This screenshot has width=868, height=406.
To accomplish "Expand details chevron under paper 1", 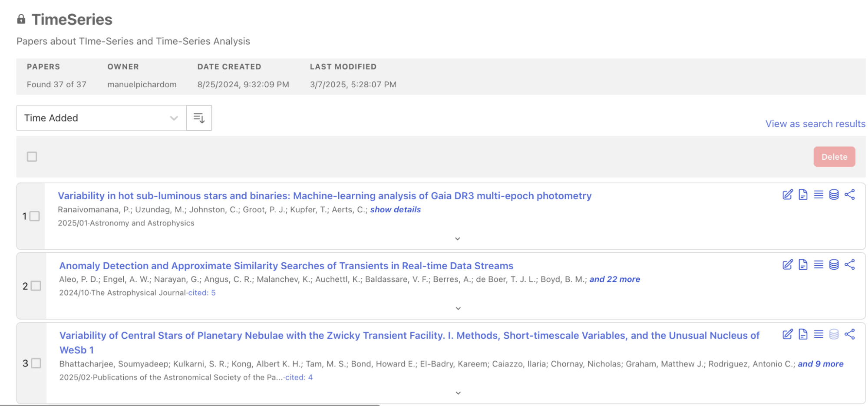I will tap(457, 239).
